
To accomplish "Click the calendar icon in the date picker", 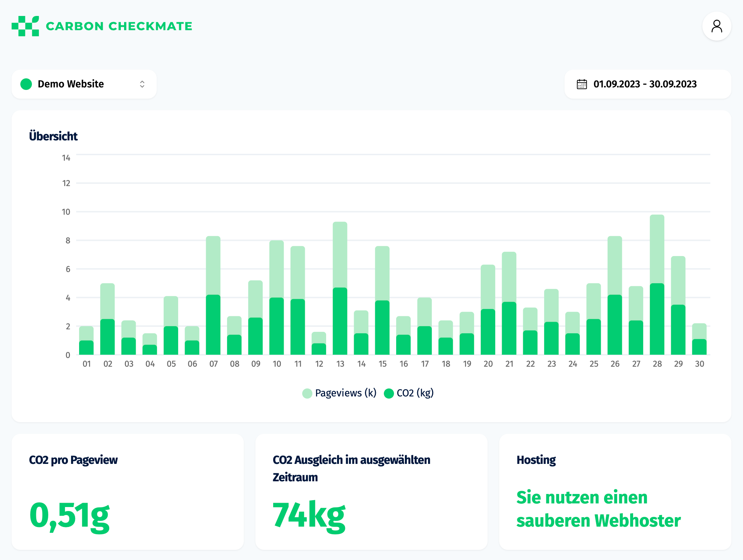I will click(x=582, y=84).
